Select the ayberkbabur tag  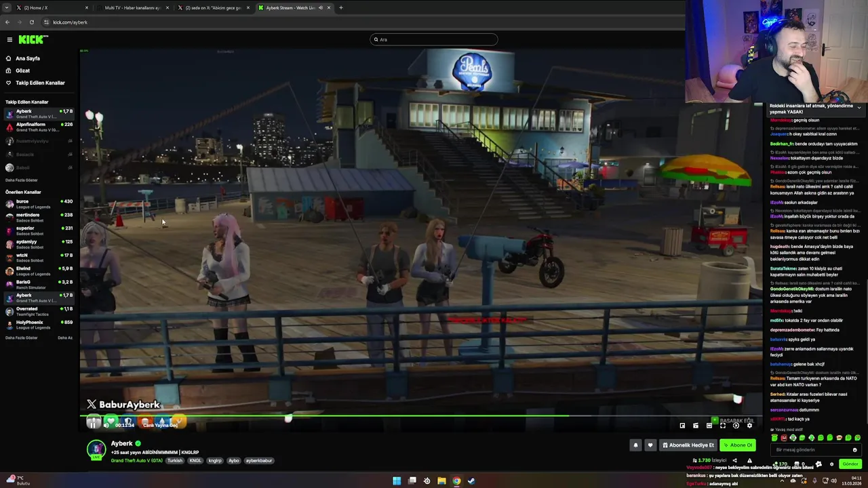coord(258,461)
